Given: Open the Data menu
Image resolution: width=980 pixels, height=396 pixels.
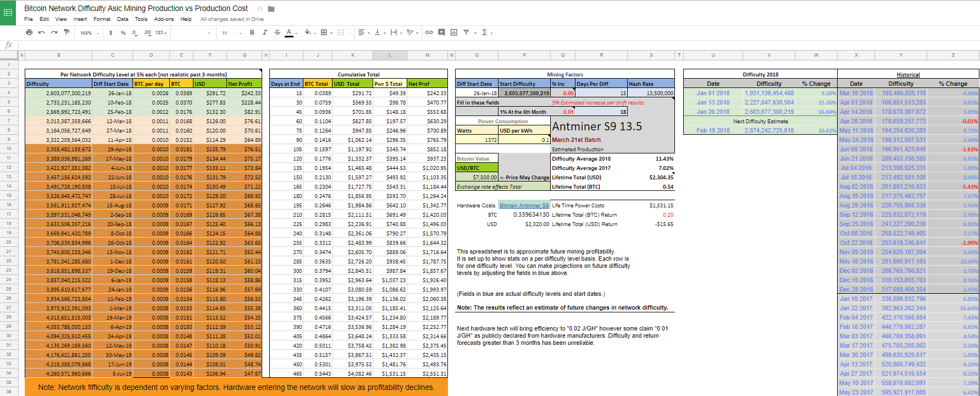Looking at the screenshot, I should click(x=123, y=19).
